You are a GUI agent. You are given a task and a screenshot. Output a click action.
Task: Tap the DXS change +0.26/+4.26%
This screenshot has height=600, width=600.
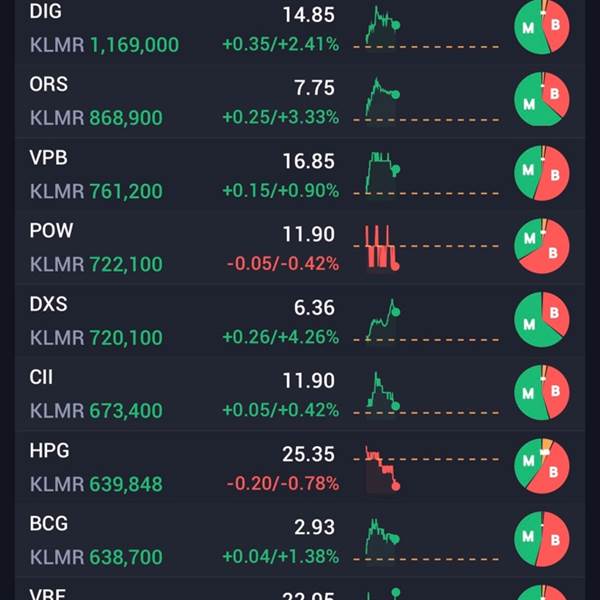point(280,337)
